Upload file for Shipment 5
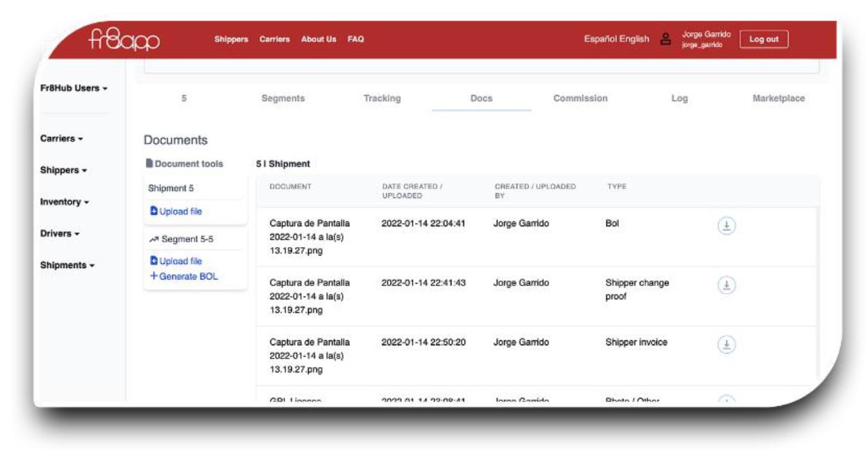The width and height of the screenshot is (868, 451). click(x=176, y=212)
